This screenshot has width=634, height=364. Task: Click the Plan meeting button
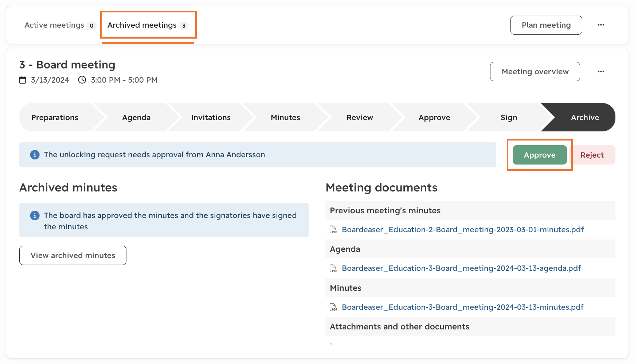(546, 25)
